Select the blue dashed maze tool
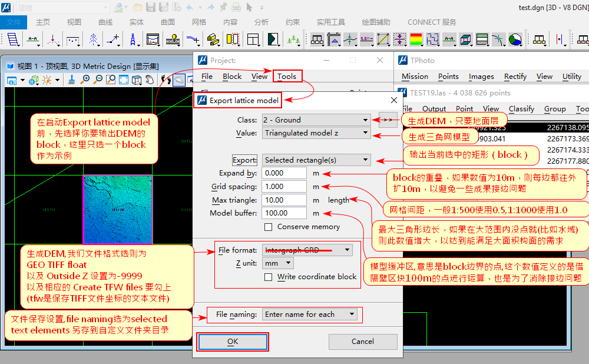 click(x=433, y=39)
